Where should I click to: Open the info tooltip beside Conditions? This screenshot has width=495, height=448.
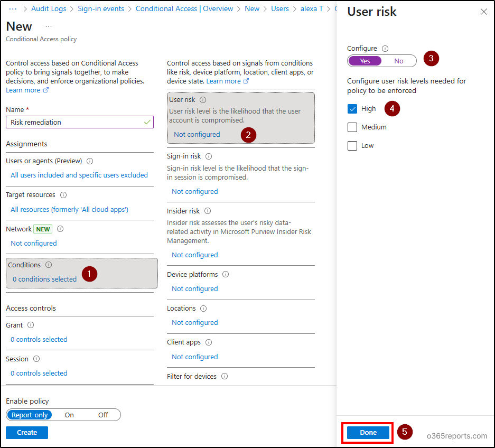pyautogui.click(x=49, y=265)
